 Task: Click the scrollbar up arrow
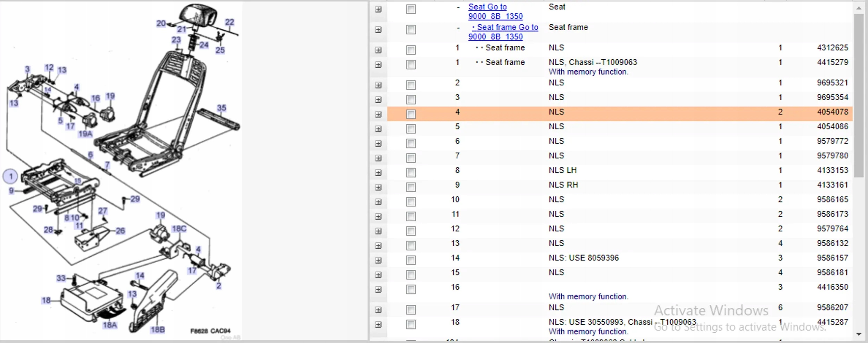[x=859, y=8]
